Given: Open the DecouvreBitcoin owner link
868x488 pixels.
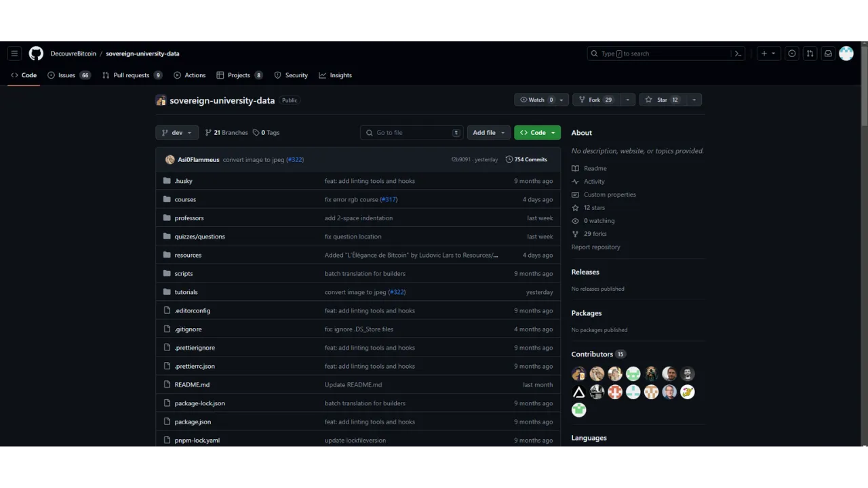Looking at the screenshot, I should (73, 54).
